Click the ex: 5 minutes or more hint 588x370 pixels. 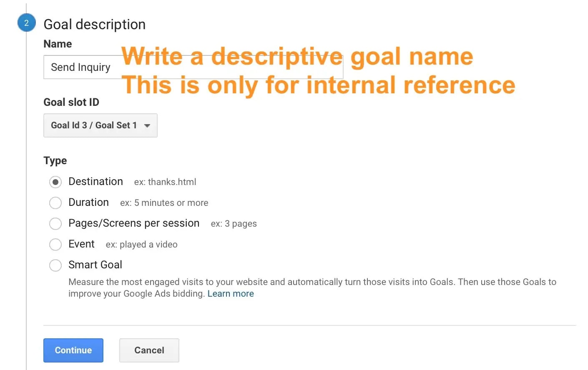click(164, 203)
